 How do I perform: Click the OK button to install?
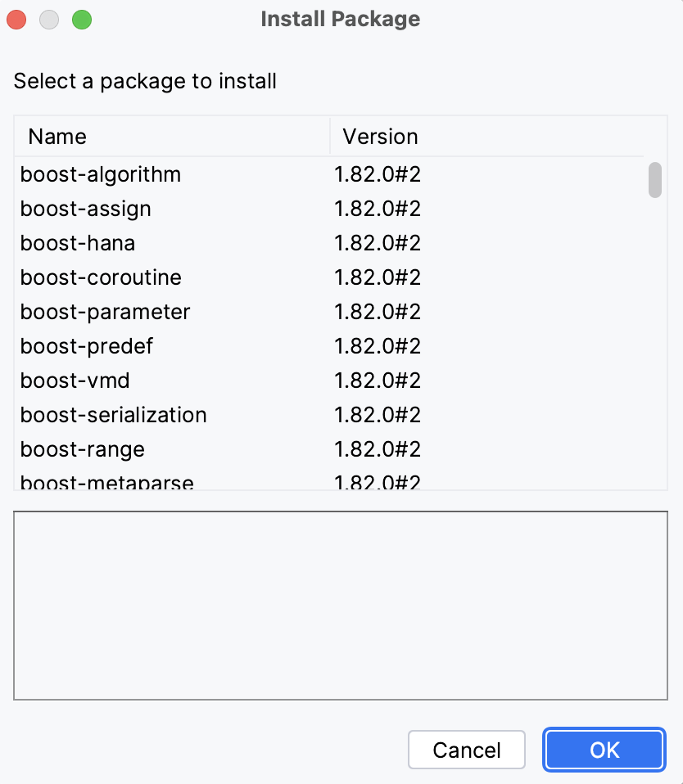(604, 750)
